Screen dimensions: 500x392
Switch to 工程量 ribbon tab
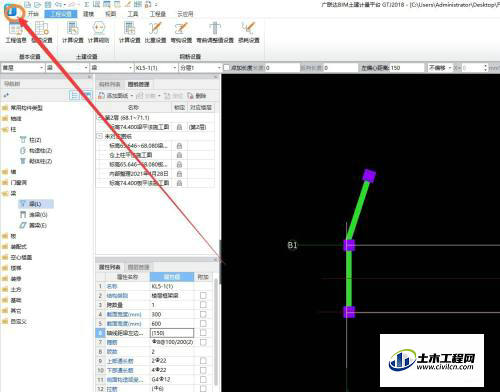point(157,14)
